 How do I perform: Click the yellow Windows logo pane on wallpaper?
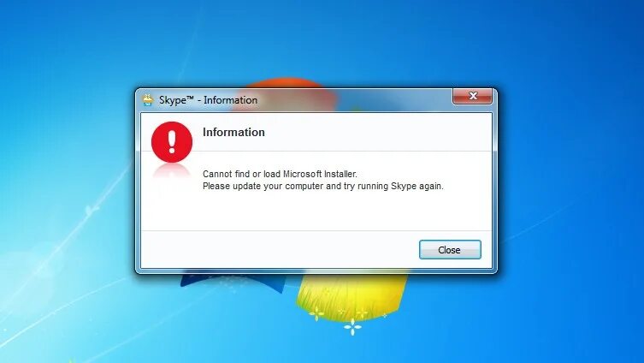click(352, 295)
